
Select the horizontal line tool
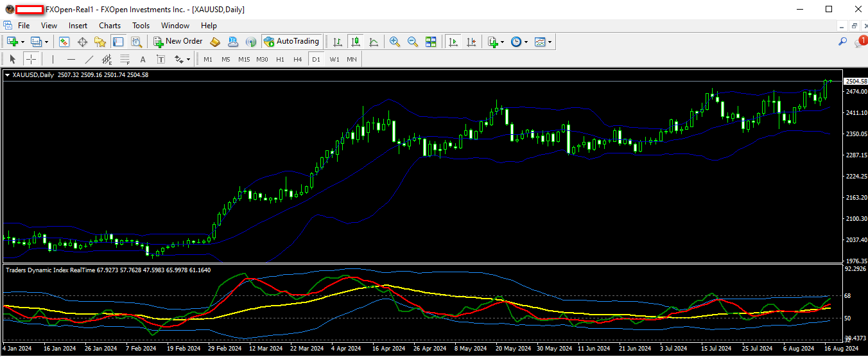coord(71,60)
